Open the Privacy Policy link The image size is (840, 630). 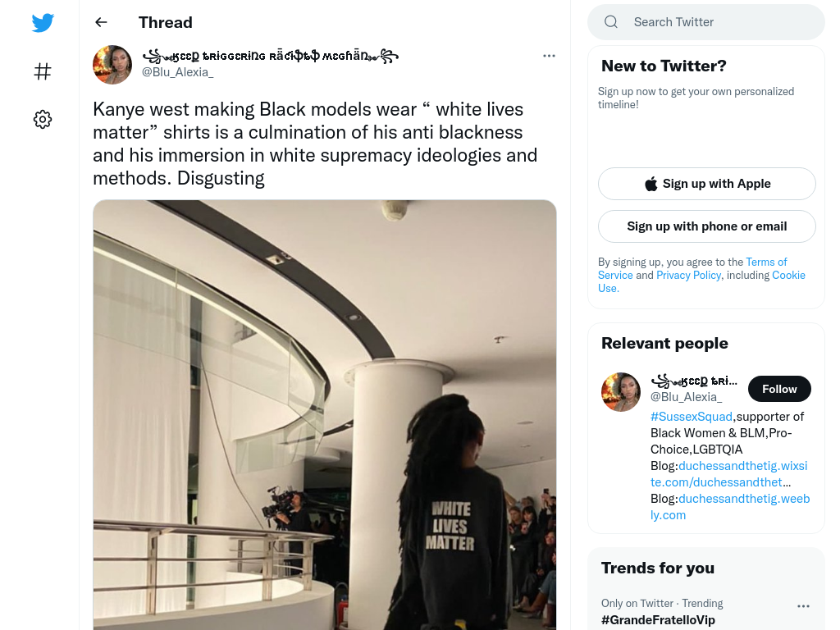pyautogui.click(x=688, y=275)
